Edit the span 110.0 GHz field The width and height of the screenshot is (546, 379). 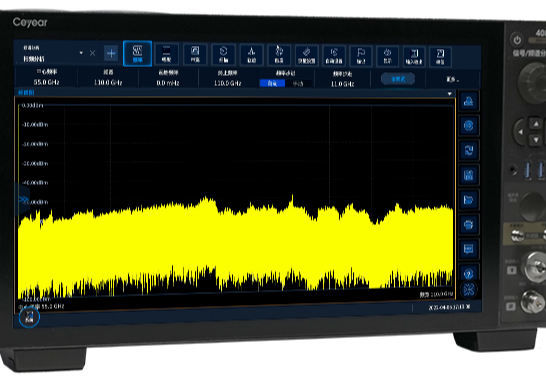pos(108,77)
